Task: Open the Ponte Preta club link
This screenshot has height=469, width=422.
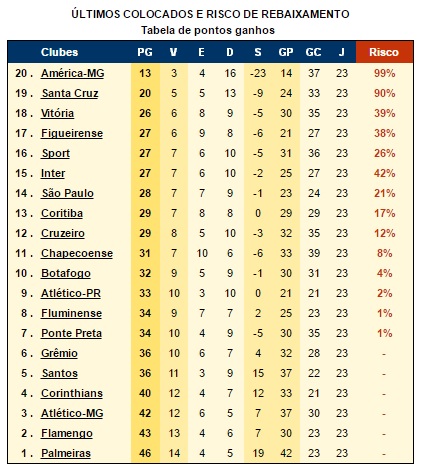Action: (x=71, y=333)
